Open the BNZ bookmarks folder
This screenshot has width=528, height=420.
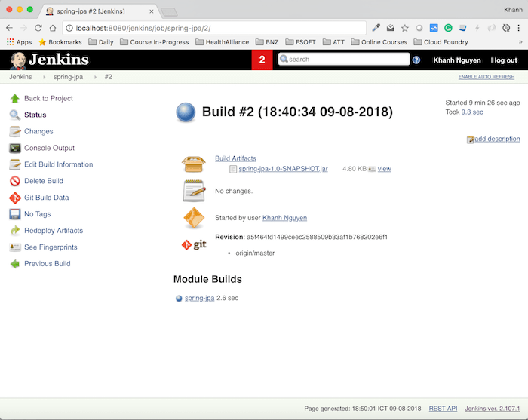[267, 42]
